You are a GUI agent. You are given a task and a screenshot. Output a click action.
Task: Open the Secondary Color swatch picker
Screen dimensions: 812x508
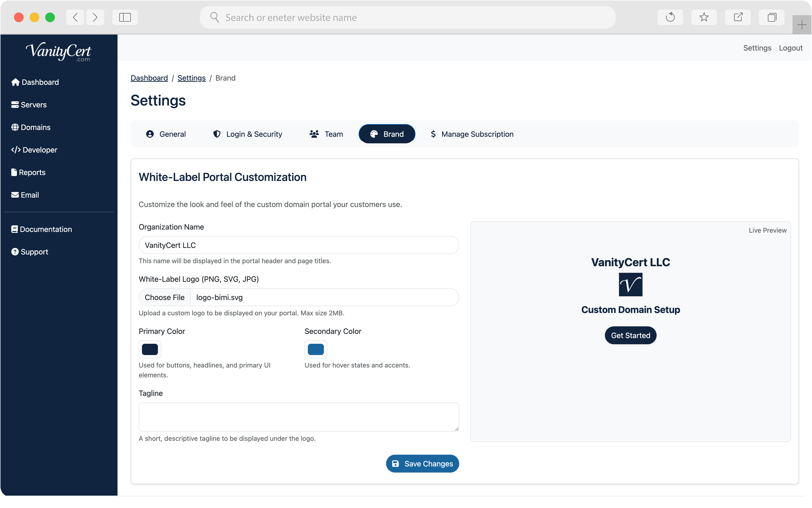coord(315,349)
